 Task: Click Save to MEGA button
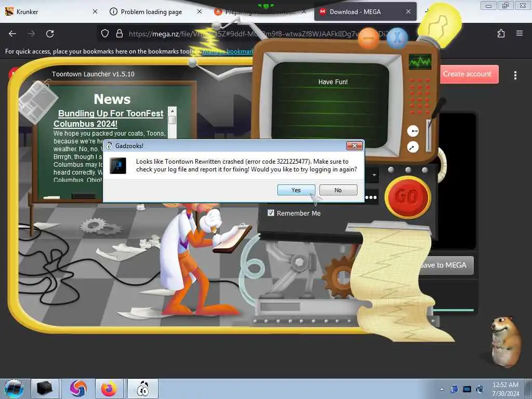pyautogui.click(x=446, y=265)
